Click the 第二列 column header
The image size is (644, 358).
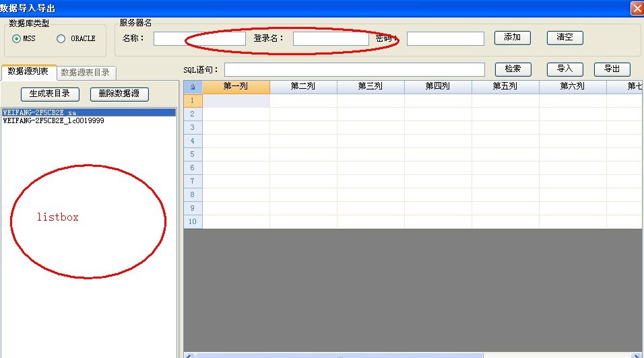(303, 87)
